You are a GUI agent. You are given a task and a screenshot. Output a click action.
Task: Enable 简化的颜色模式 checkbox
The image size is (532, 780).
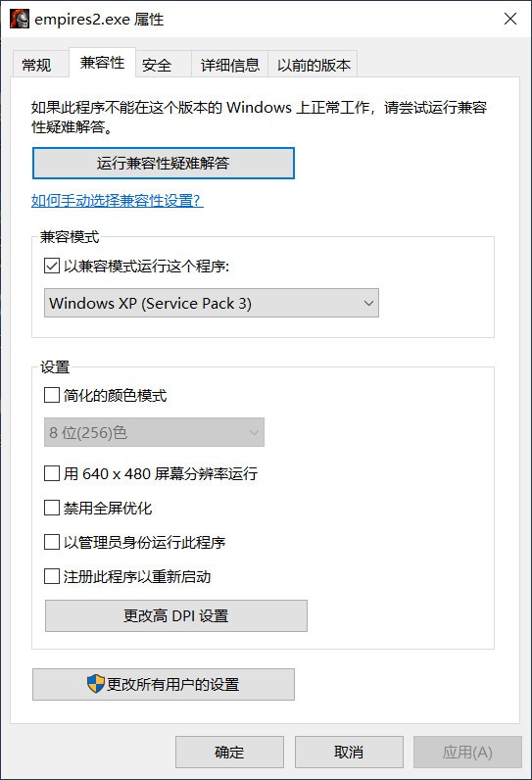click(x=52, y=396)
